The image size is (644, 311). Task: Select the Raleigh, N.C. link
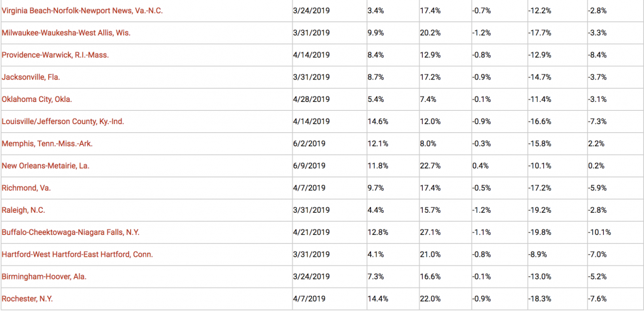23,210
